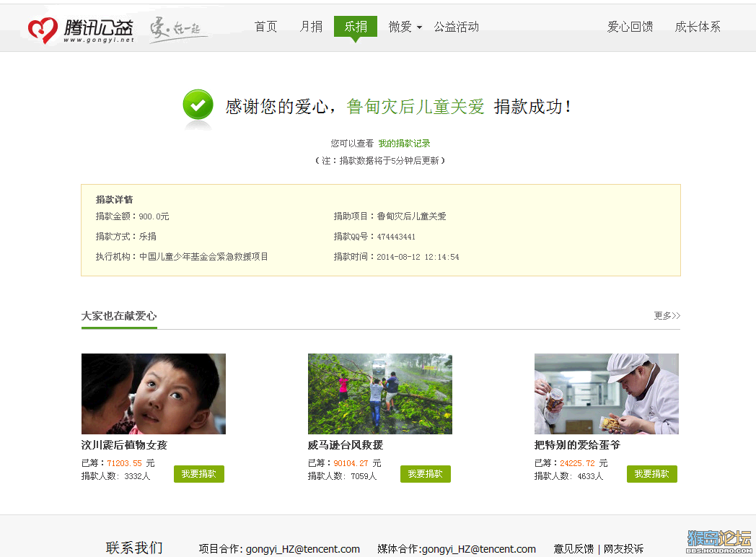
Task: Go to the 月捐 nav tab
Action: pyautogui.click(x=311, y=27)
